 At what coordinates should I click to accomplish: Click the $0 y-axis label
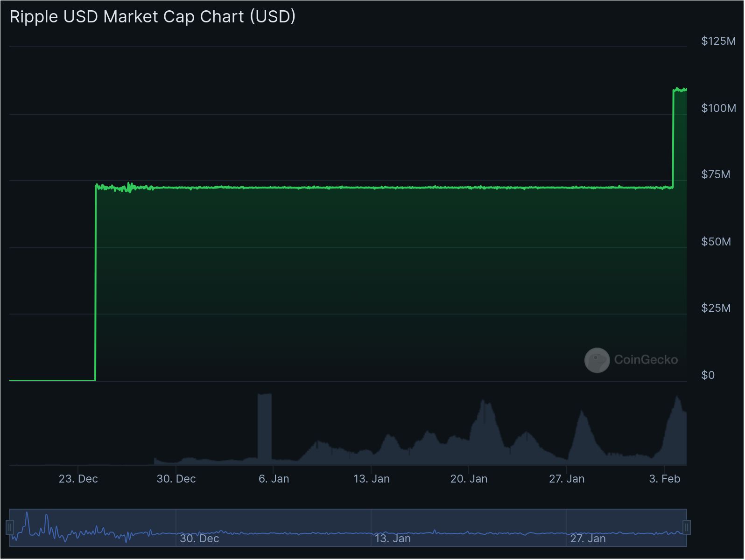point(708,375)
